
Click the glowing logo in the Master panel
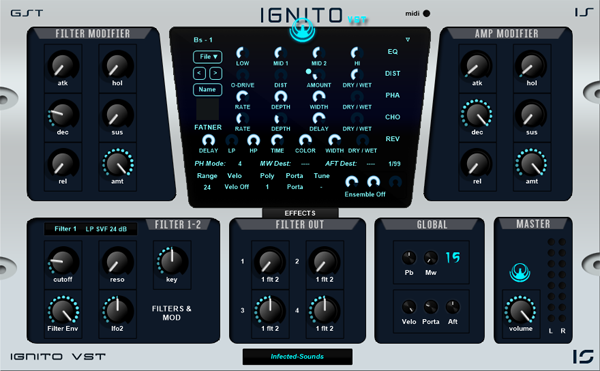point(520,273)
